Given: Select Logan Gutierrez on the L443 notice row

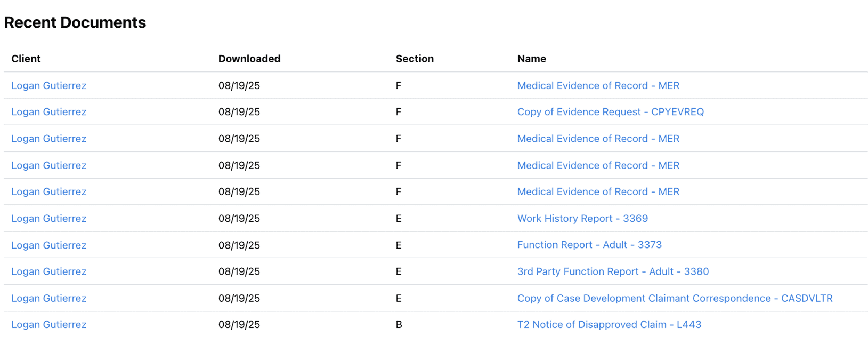Looking at the screenshot, I should [x=48, y=324].
